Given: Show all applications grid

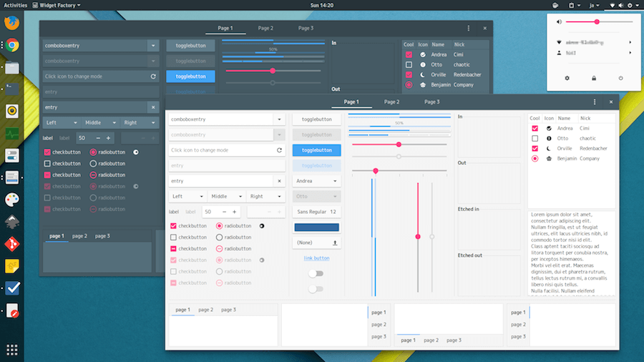Looking at the screenshot, I should point(12,350).
